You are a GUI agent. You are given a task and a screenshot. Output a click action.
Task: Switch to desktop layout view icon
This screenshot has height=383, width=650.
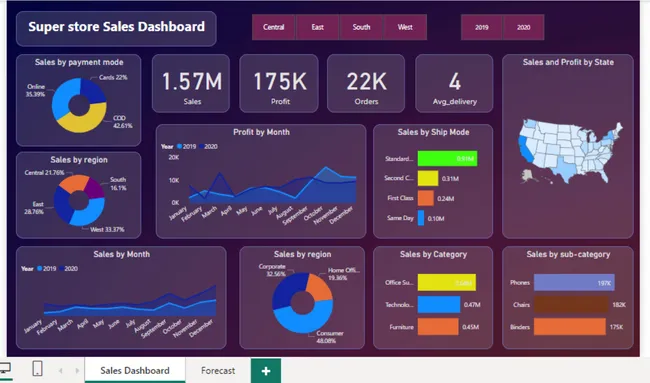tap(5, 368)
